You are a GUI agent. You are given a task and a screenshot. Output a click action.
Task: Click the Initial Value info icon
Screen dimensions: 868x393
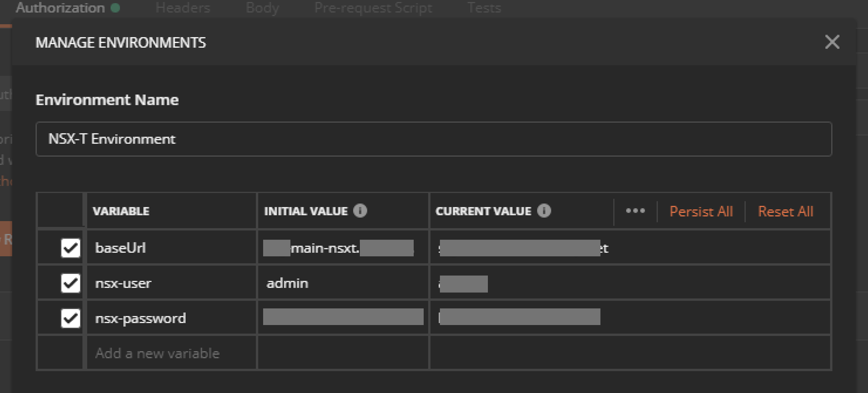click(360, 211)
